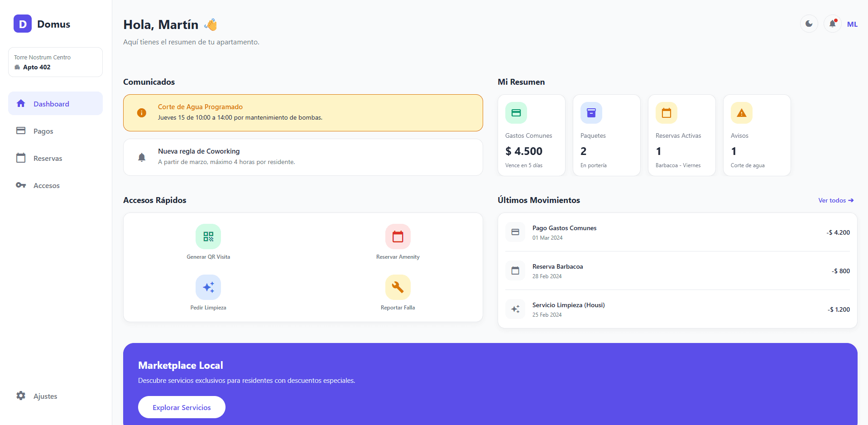The width and height of the screenshot is (868, 425).
Task: Toggle dark mode with the moon icon
Action: [809, 24]
